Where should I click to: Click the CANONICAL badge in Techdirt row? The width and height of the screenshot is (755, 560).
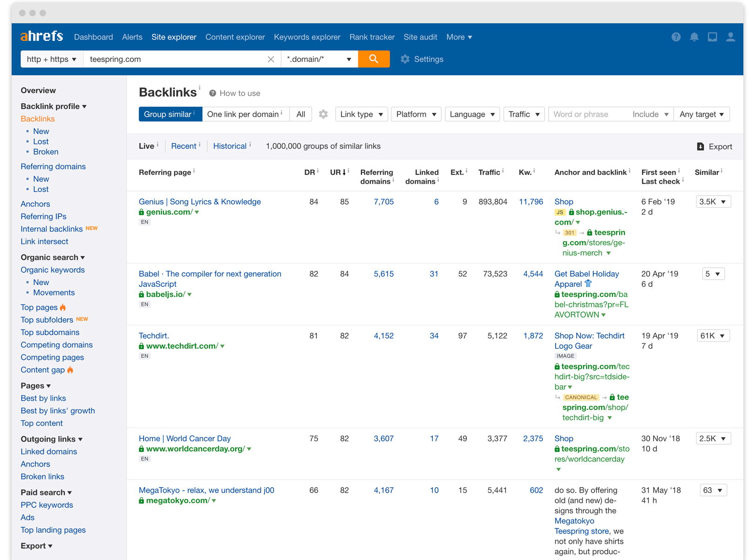[581, 397]
